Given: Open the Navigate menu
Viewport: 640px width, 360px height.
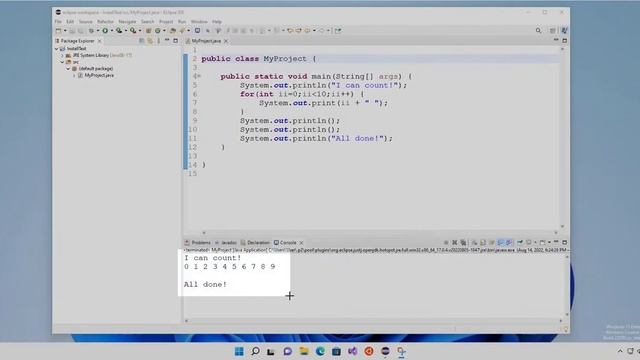Looking at the screenshot, I should click(x=127, y=22).
